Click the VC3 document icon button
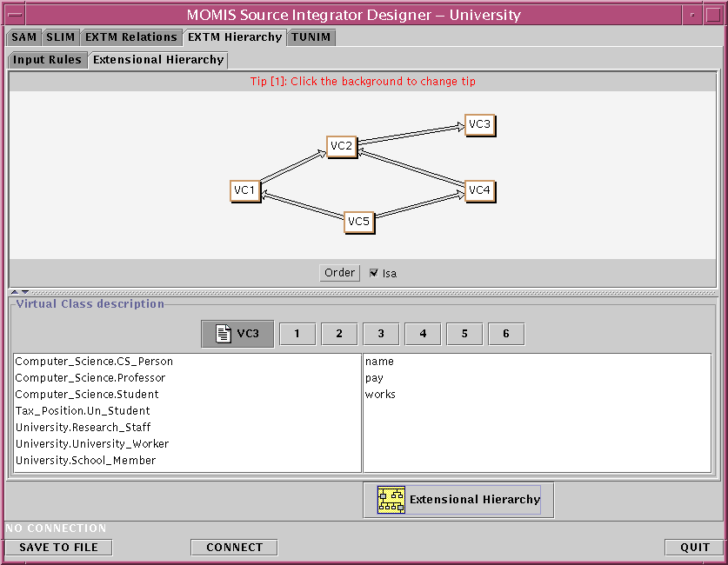Screen dimensions: 728x565 click(x=237, y=334)
